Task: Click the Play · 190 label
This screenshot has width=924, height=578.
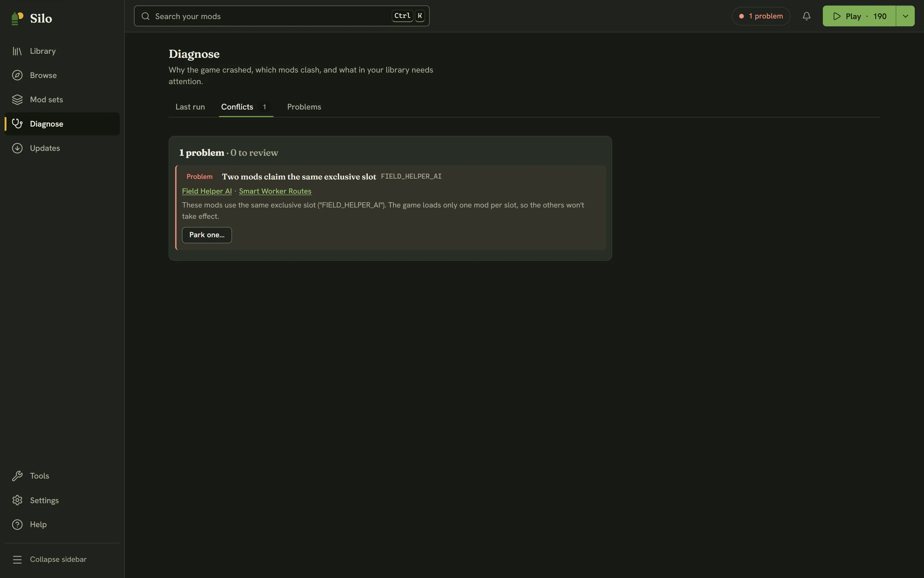Action: 866,16
